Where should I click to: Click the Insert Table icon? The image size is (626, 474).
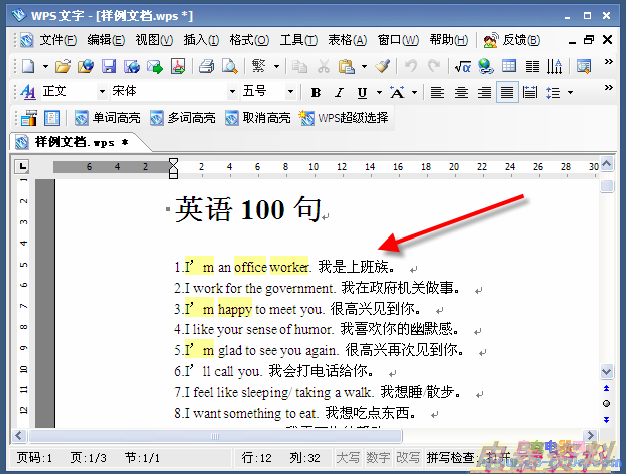[509, 67]
